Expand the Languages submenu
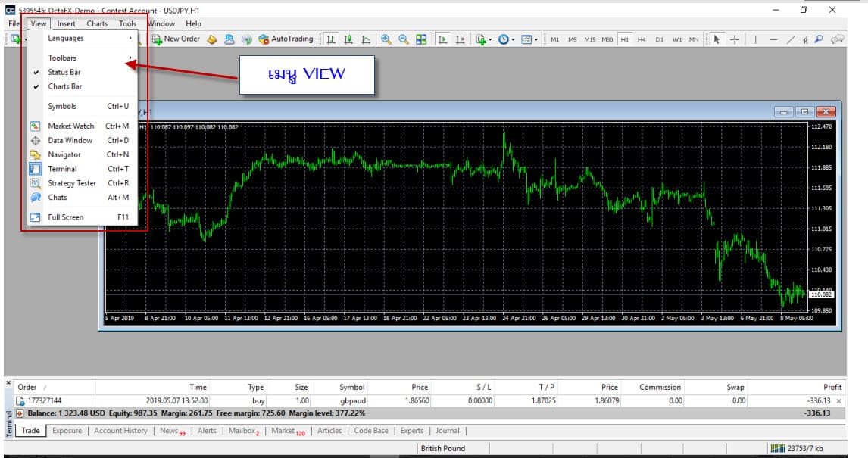Screen dimensions: 868x458 click(x=67, y=39)
